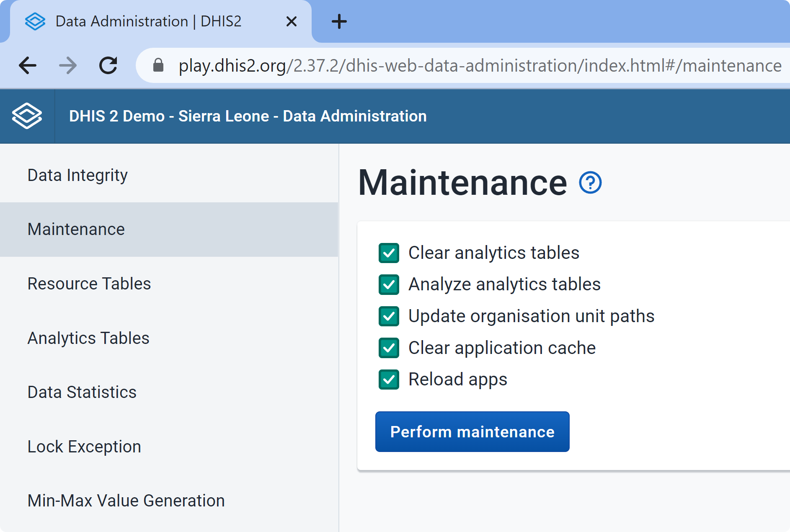
Task: Click the Perform maintenance button
Action: coord(472,431)
